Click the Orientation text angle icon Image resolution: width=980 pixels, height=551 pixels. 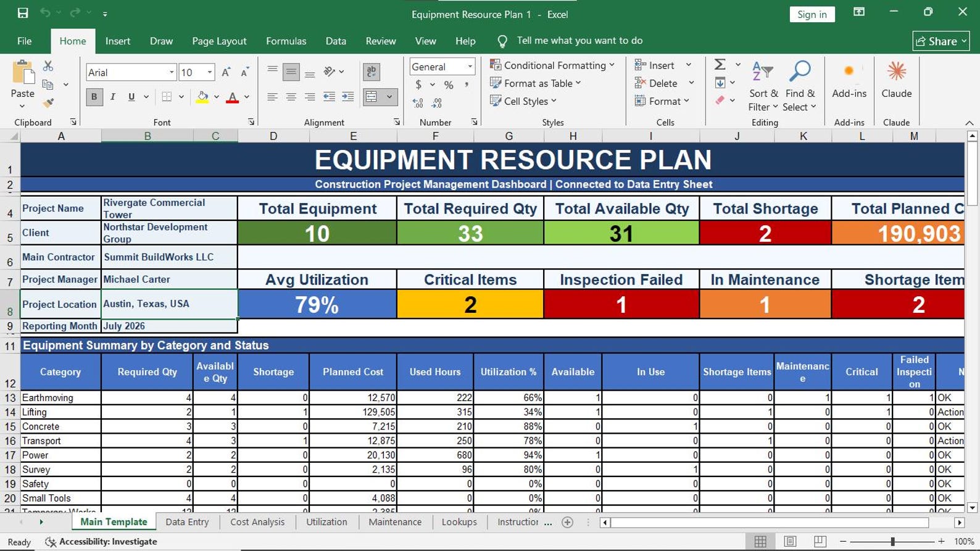(330, 72)
